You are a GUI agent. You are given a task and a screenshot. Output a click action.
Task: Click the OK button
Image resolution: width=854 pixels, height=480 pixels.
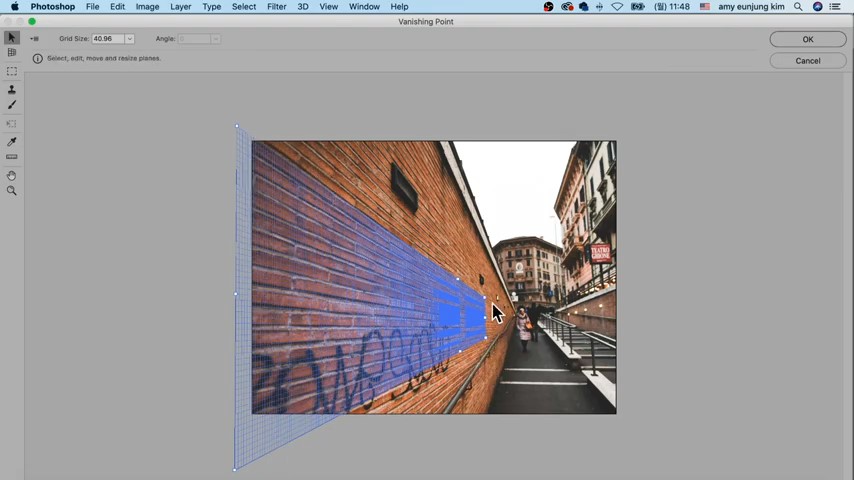coord(807,39)
